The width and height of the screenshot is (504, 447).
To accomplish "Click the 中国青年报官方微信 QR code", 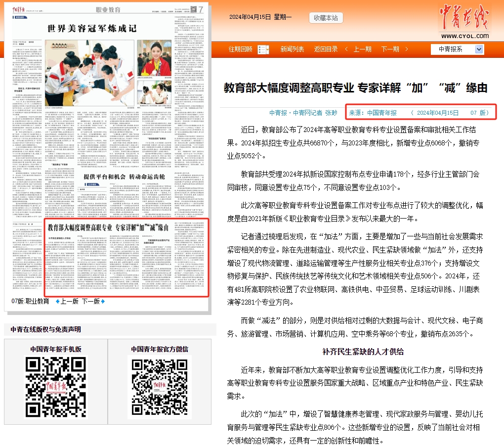I will 160,386.
